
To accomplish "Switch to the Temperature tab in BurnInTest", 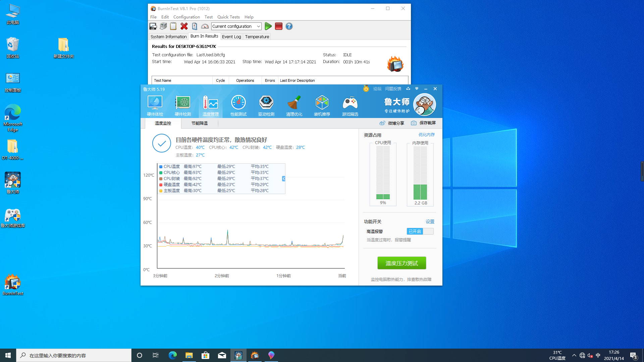I will pos(257,37).
